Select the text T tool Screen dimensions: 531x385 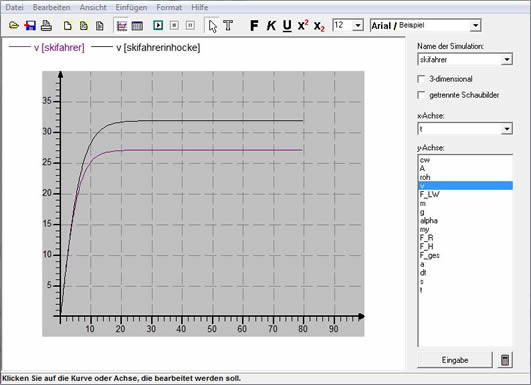pos(228,25)
